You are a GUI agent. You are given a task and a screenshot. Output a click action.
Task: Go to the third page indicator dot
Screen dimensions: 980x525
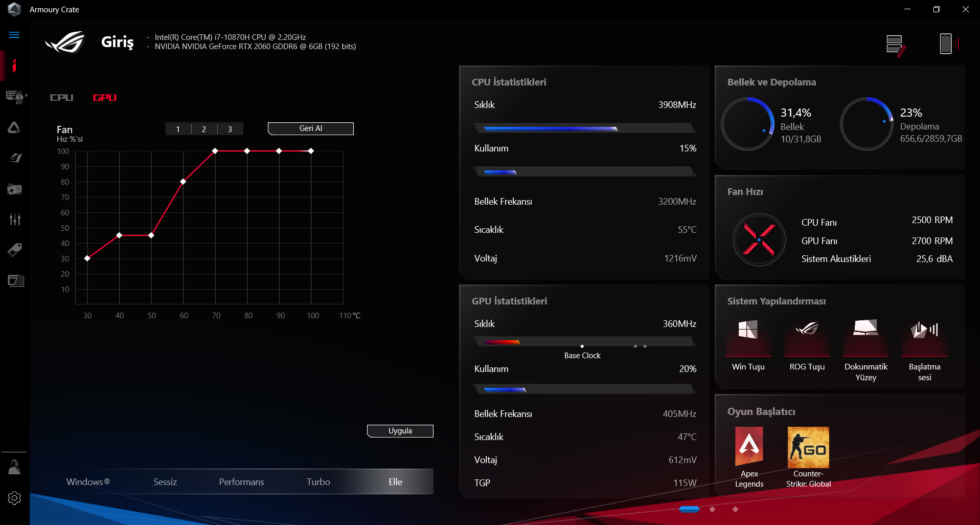coord(735,509)
